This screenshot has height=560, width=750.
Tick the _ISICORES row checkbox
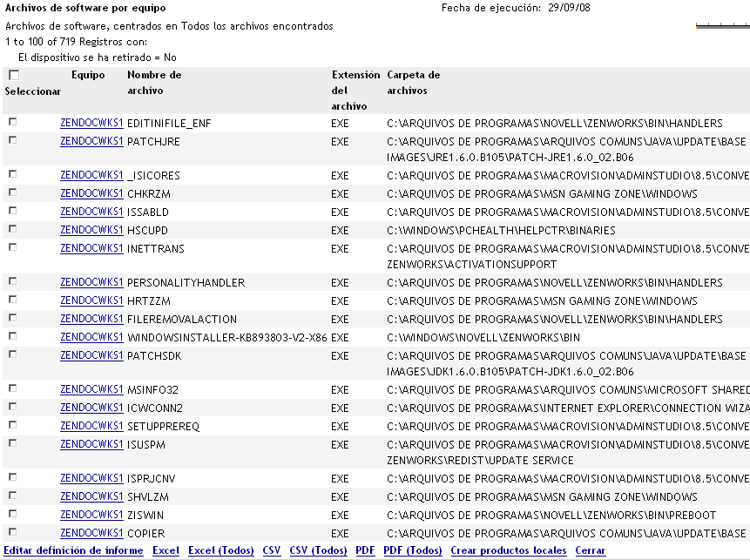point(13,174)
